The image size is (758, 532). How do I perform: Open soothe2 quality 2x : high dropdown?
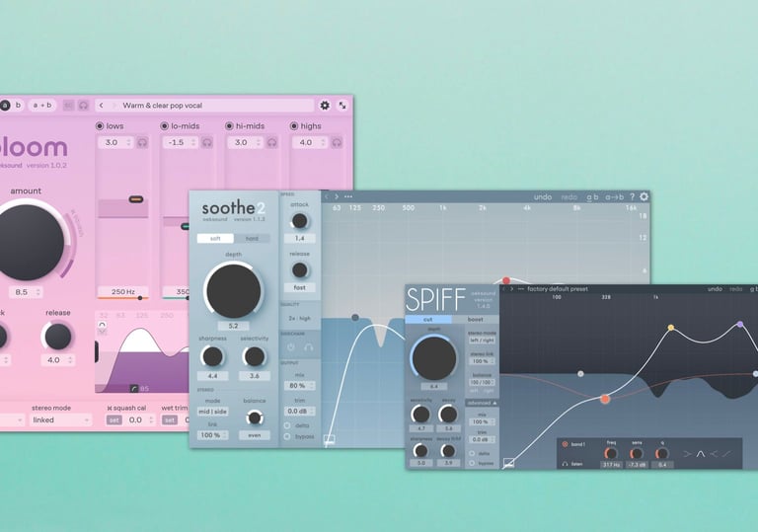click(x=299, y=318)
